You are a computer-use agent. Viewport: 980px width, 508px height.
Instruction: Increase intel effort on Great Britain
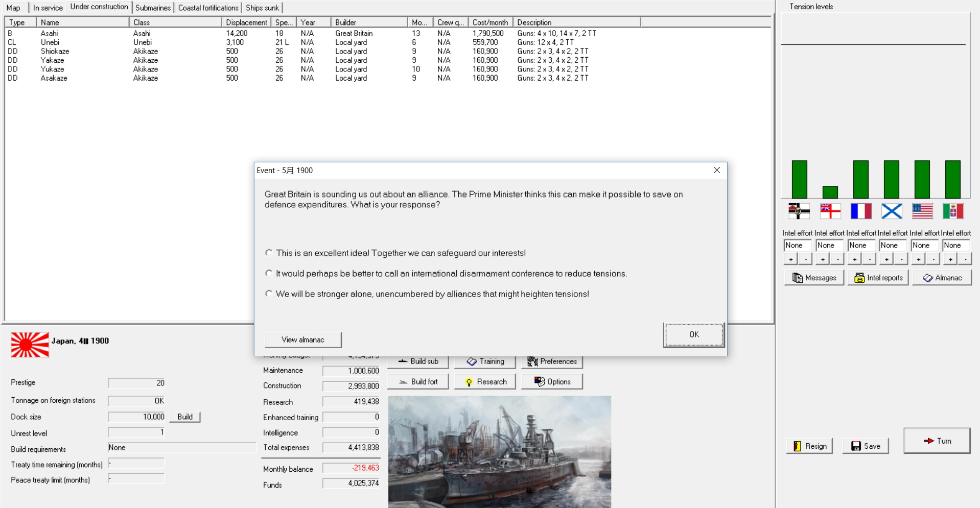point(823,259)
